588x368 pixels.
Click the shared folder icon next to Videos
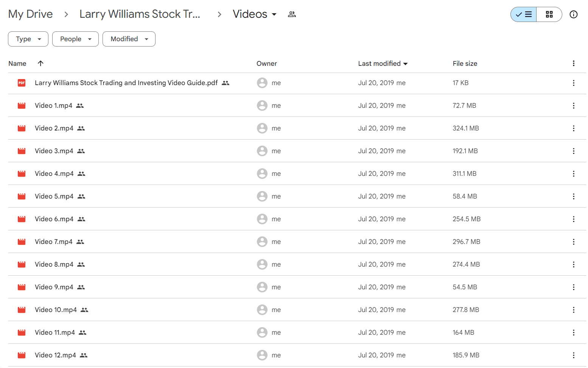click(292, 14)
